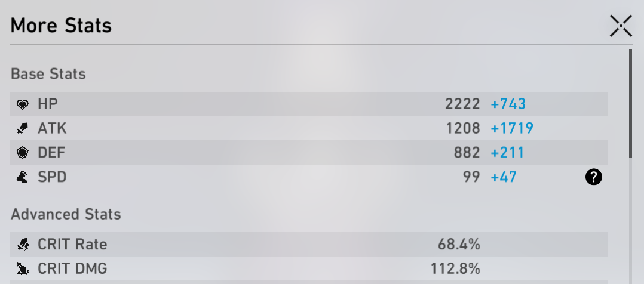Image resolution: width=644 pixels, height=284 pixels.
Task: Click the Advanced Stats section header
Action: coord(66,214)
